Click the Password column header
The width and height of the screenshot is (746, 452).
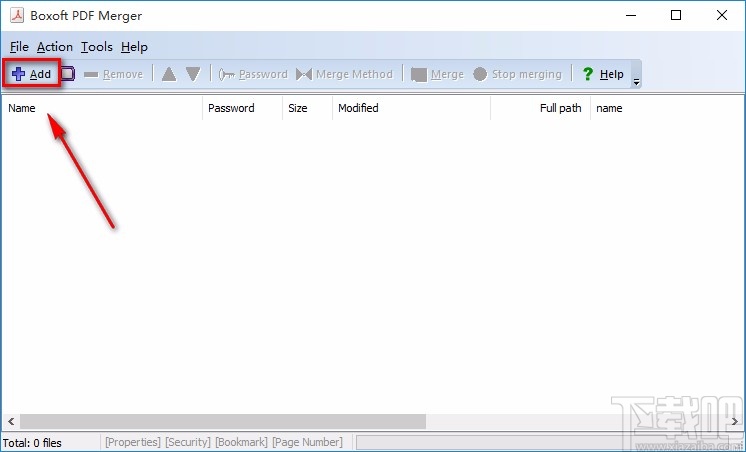242,108
